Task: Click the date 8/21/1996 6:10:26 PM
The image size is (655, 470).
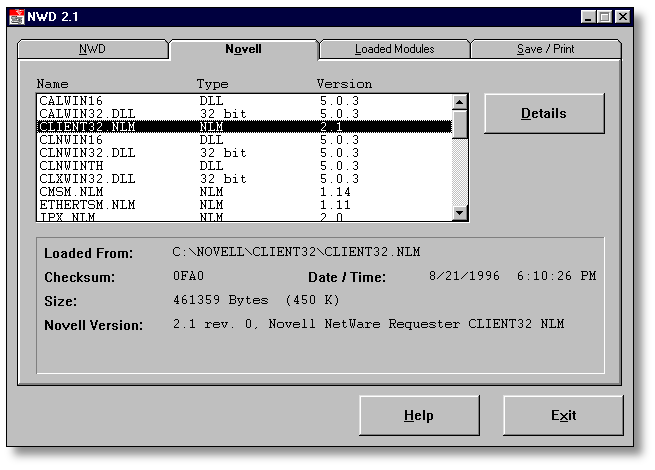Action: coord(513,276)
